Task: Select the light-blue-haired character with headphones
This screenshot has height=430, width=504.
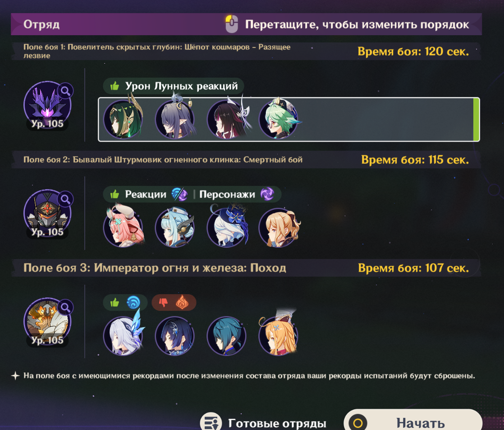Action: pos(175,227)
